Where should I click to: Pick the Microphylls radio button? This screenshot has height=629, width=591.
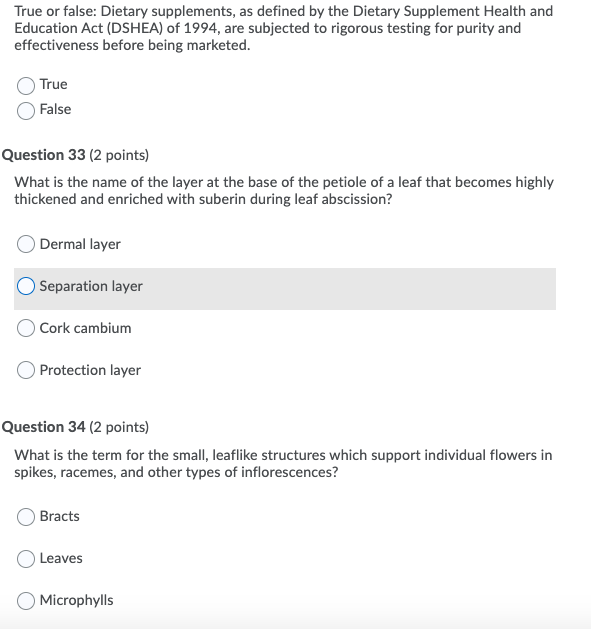click(x=26, y=601)
